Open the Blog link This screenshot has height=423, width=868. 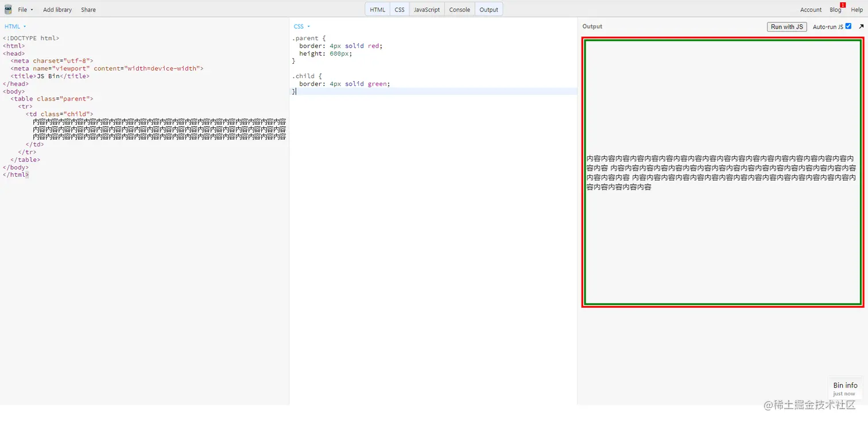(835, 10)
